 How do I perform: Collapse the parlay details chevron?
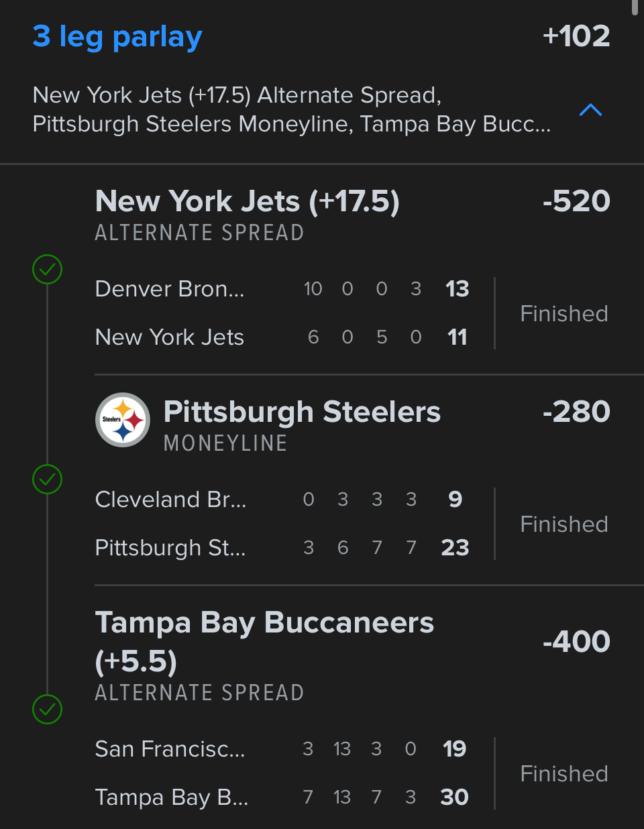590,110
